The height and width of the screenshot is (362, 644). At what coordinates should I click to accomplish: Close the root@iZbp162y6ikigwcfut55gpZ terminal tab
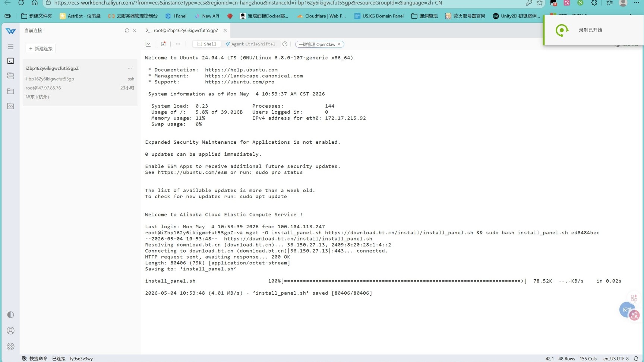click(x=225, y=31)
